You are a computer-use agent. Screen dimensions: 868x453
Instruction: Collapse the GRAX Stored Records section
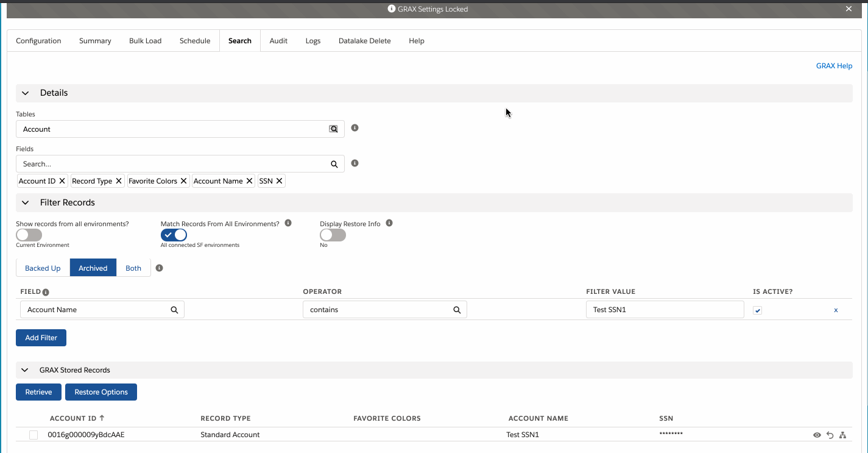26,370
